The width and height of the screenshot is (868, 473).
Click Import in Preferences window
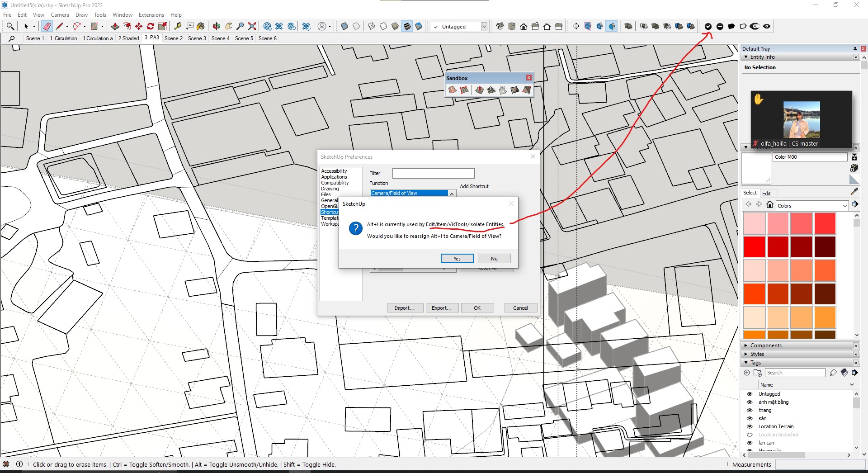405,308
